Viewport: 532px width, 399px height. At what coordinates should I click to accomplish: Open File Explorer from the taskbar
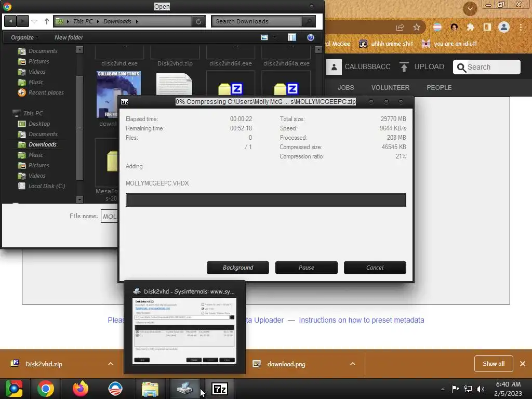pyautogui.click(x=150, y=389)
